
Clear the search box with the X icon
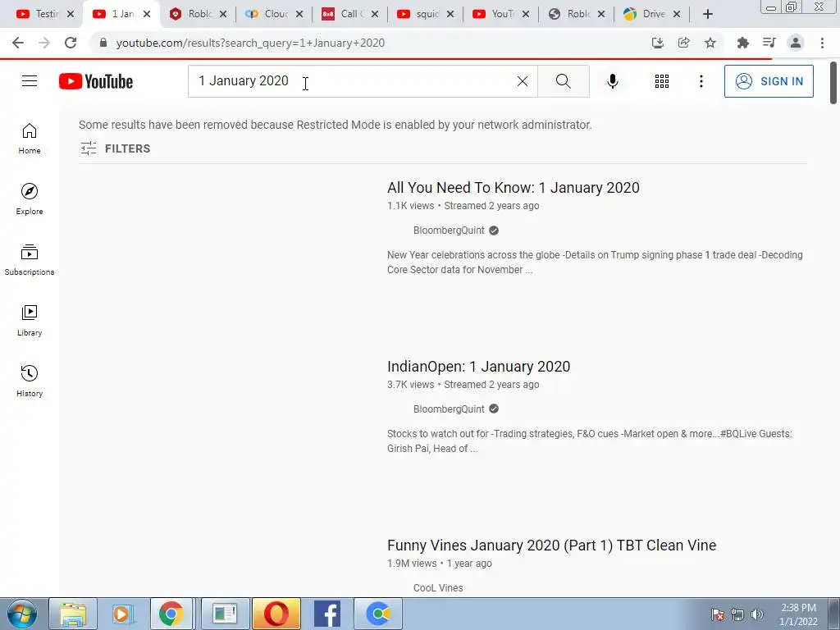[x=523, y=81]
